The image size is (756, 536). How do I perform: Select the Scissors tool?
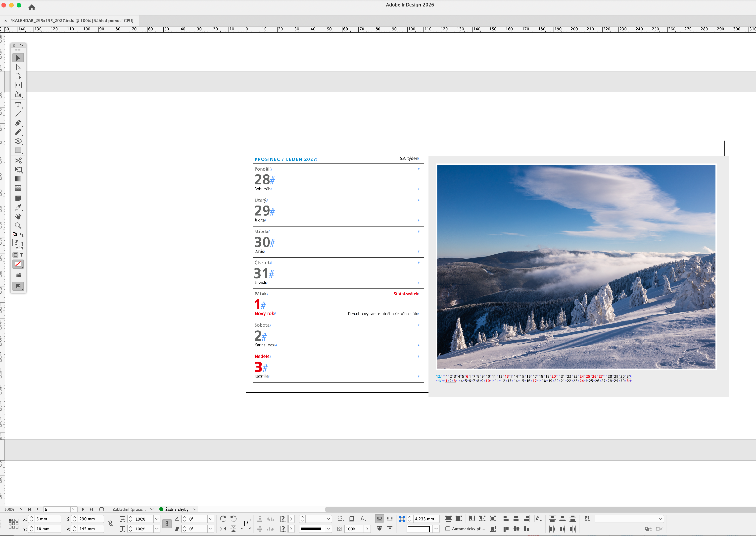point(18,161)
